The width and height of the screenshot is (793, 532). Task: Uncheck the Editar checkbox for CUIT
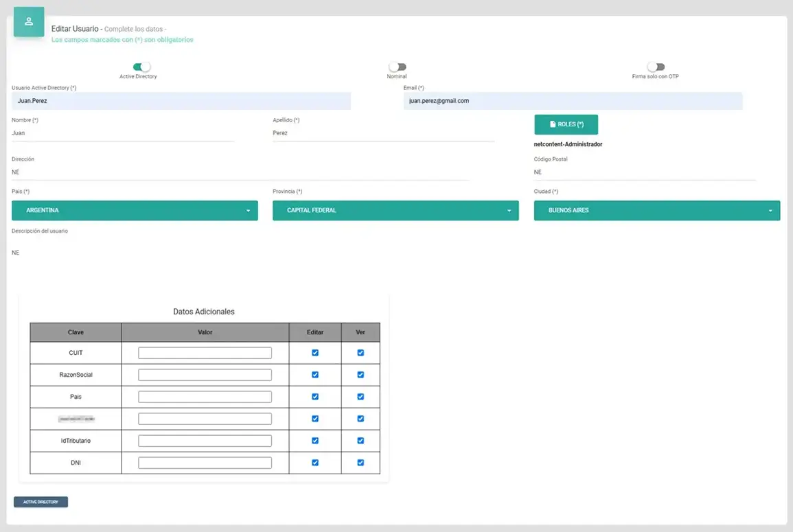click(x=314, y=352)
